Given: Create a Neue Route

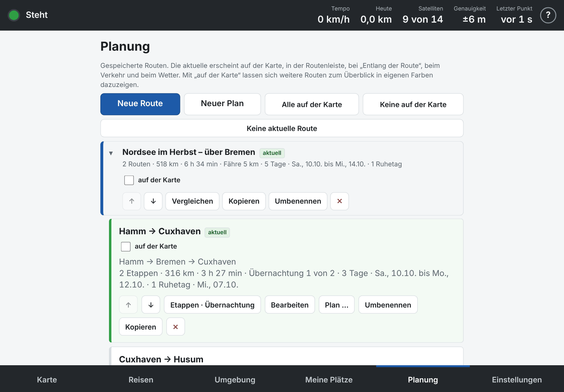Looking at the screenshot, I should pos(140,104).
